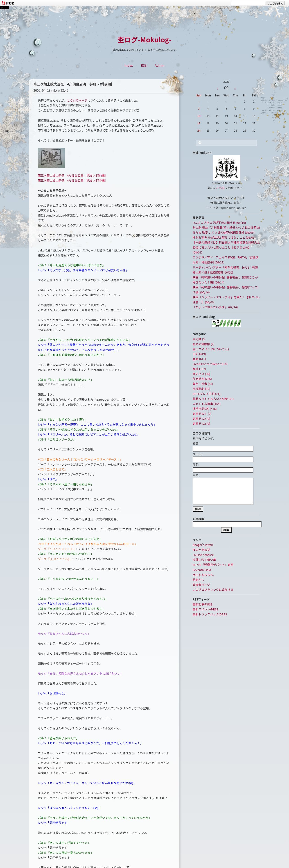Open the Sound Horizon towel photo thumbnail

51,158
